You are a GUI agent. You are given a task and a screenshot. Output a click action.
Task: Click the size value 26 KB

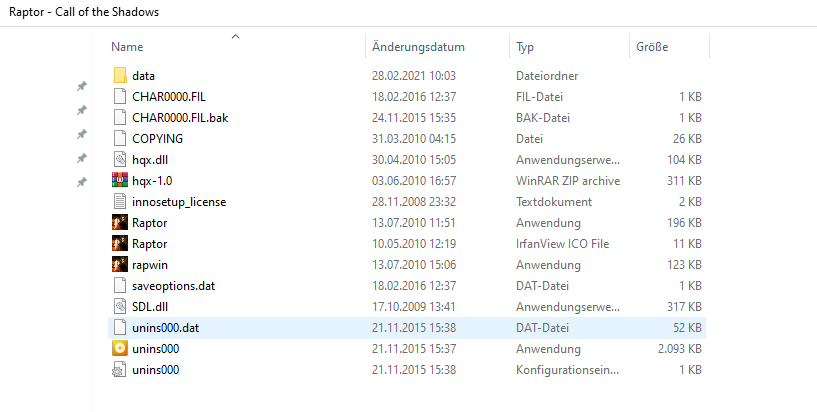tap(687, 139)
